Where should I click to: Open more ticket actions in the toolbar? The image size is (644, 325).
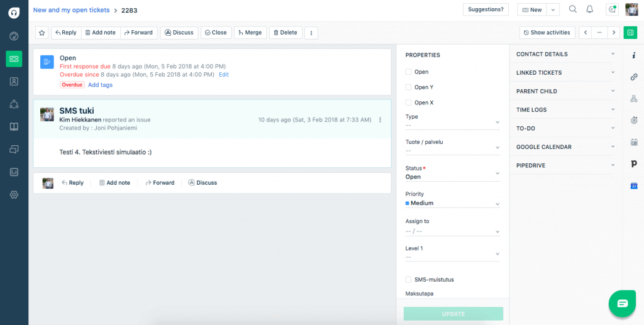click(311, 33)
